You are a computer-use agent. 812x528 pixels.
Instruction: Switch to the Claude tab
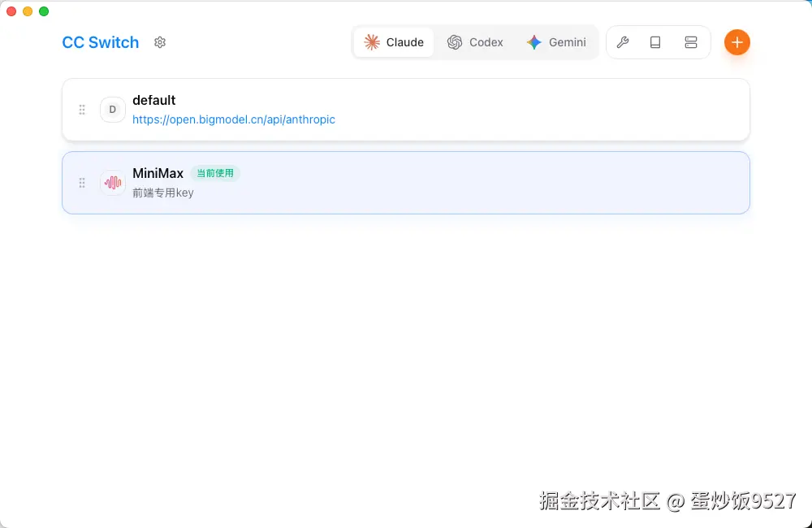394,42
